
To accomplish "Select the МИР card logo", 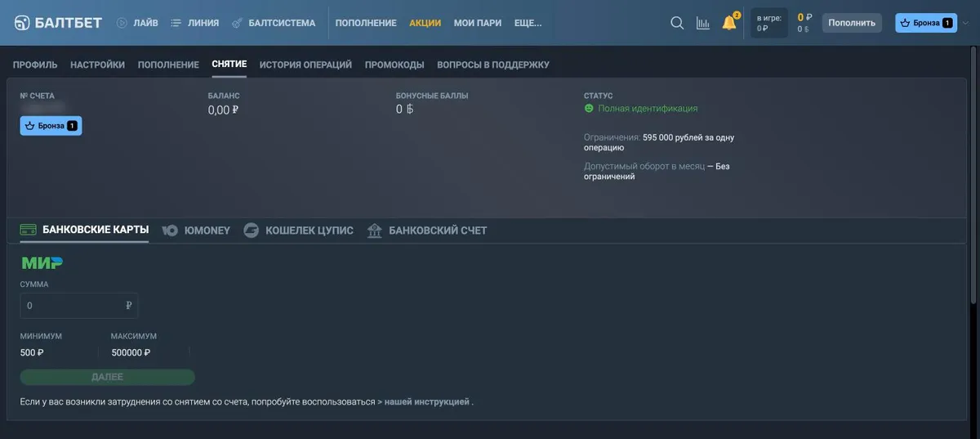I will [42, 263].
